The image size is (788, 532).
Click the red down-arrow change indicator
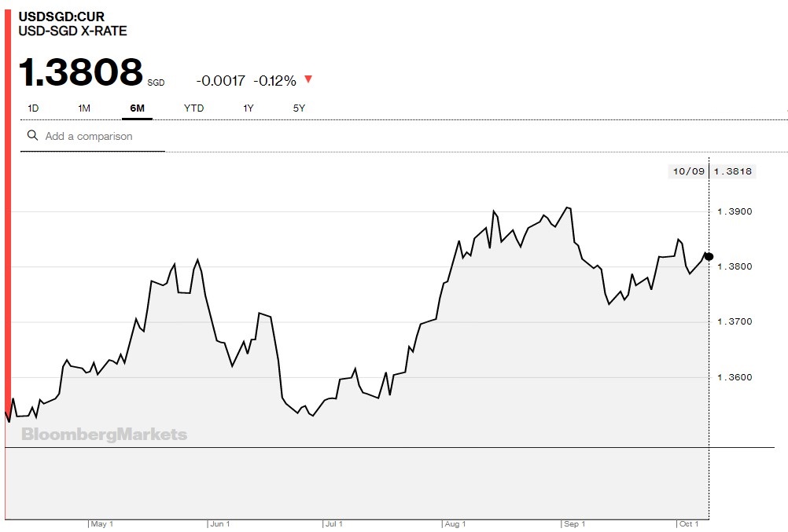308,79
